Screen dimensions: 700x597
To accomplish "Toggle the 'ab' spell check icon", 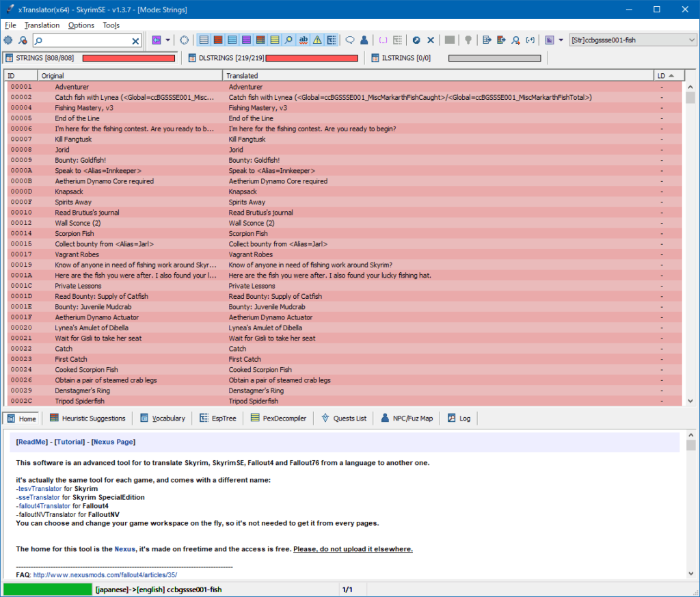I will (303, 40).
